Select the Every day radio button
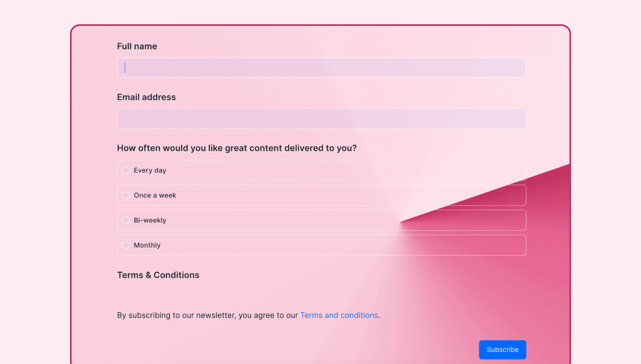 126,170
